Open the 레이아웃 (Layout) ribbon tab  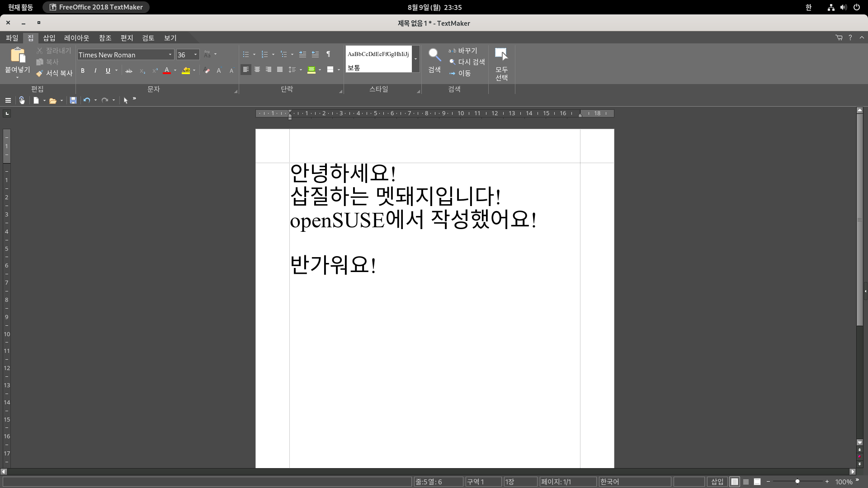pyautogui.click(x=76, y=38)
